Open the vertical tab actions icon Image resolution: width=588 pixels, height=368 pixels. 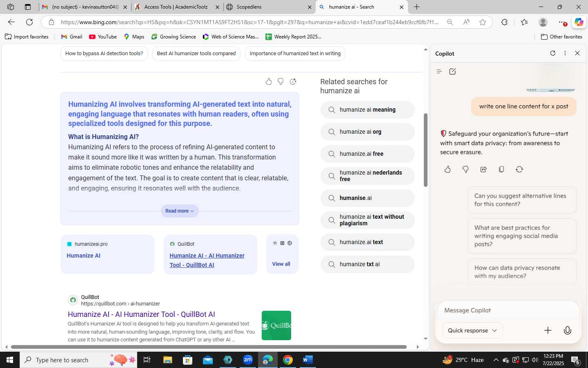coord(28,7)
